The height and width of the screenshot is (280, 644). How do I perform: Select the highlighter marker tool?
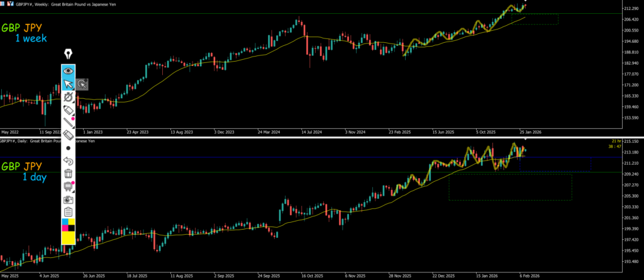[68, 110]
